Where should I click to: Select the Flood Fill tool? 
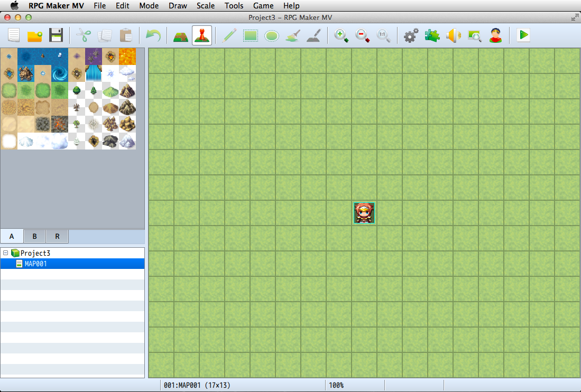point(292,36)
